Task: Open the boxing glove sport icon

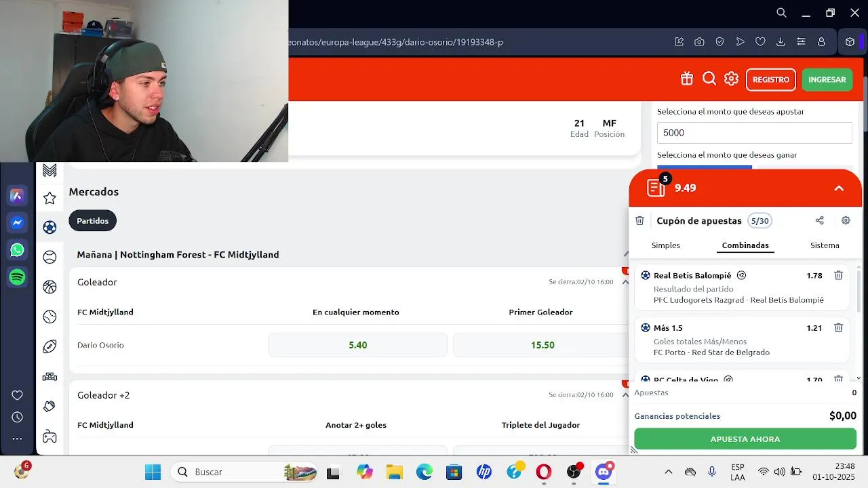Action: tap(50, 406)
